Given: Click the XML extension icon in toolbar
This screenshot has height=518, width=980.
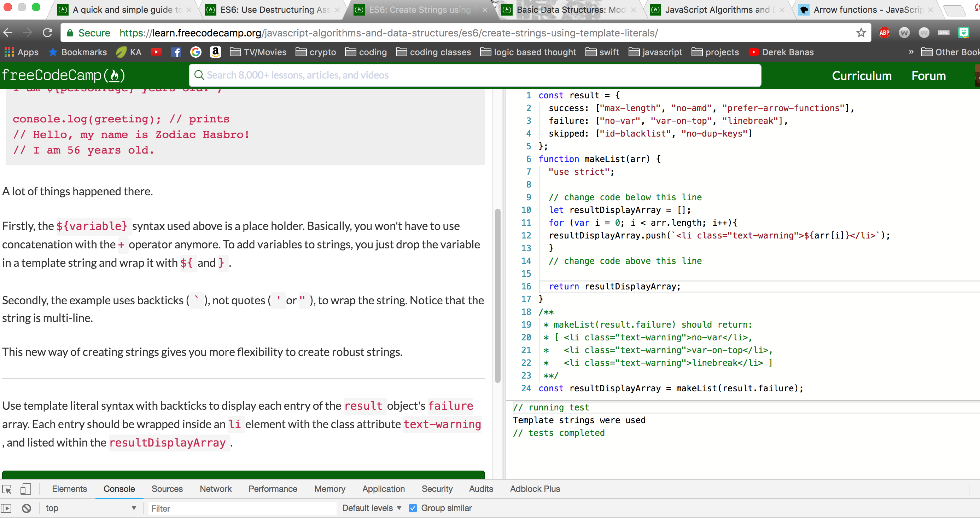Looking at the screenshot, I should (x=944, y=33).
